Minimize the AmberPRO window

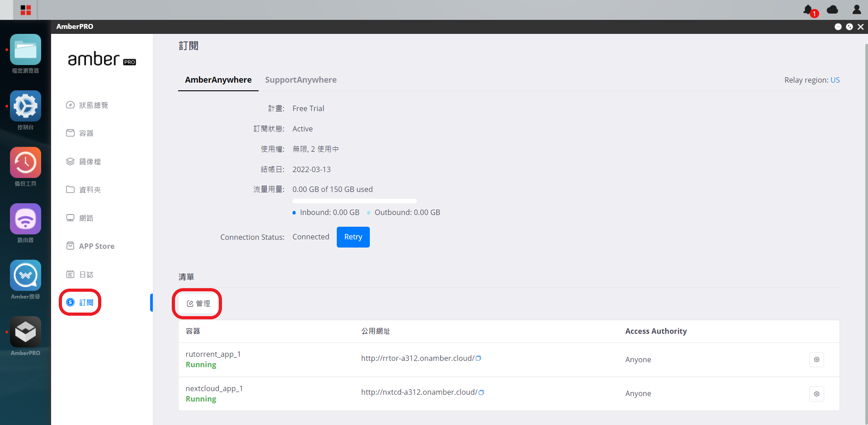point(838,27)
